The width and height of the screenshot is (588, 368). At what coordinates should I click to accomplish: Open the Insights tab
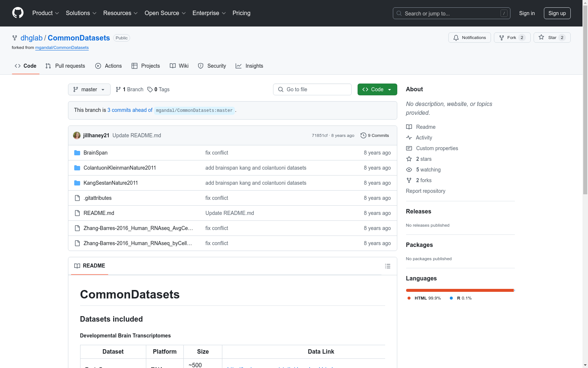coord(250,66)
